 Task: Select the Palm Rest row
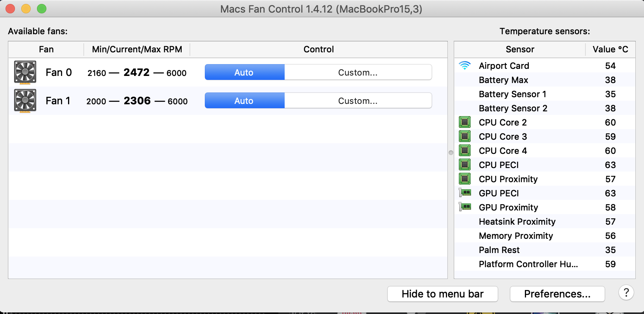(545, 250)
